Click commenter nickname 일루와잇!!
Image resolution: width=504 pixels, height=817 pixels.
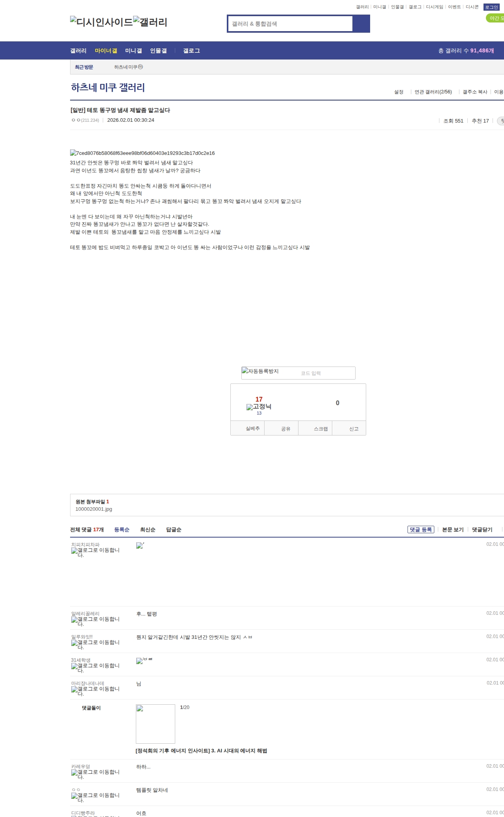click(x=82, y=637)
